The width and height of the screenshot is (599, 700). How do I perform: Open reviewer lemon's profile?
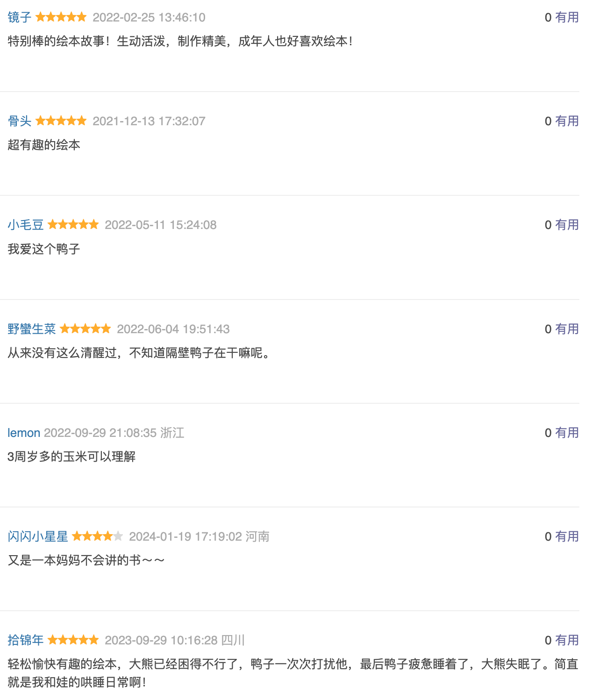tap(24, 433)
